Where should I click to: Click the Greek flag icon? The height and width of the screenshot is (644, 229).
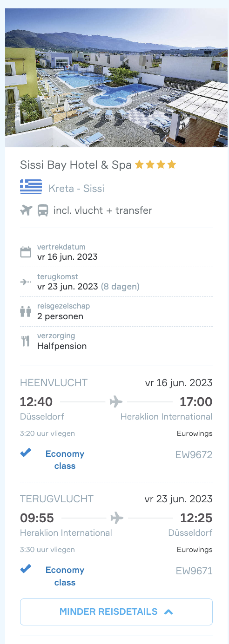point(31,187)
